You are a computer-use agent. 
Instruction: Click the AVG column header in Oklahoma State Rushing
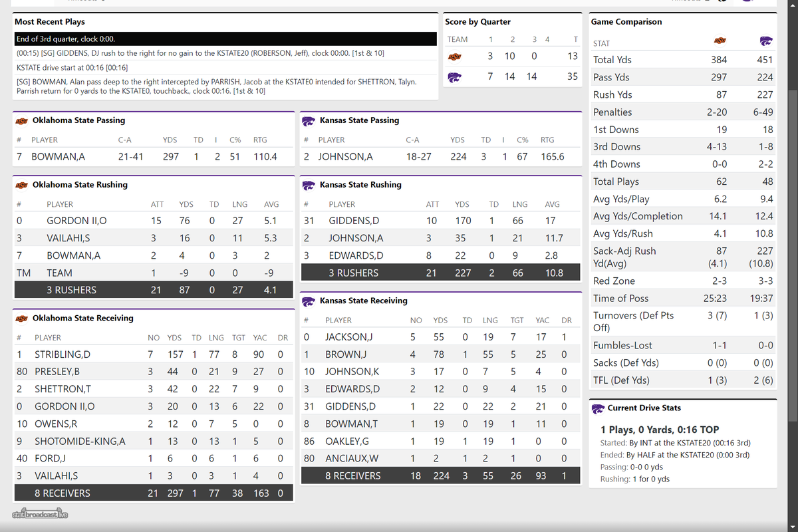coord(271,205)
